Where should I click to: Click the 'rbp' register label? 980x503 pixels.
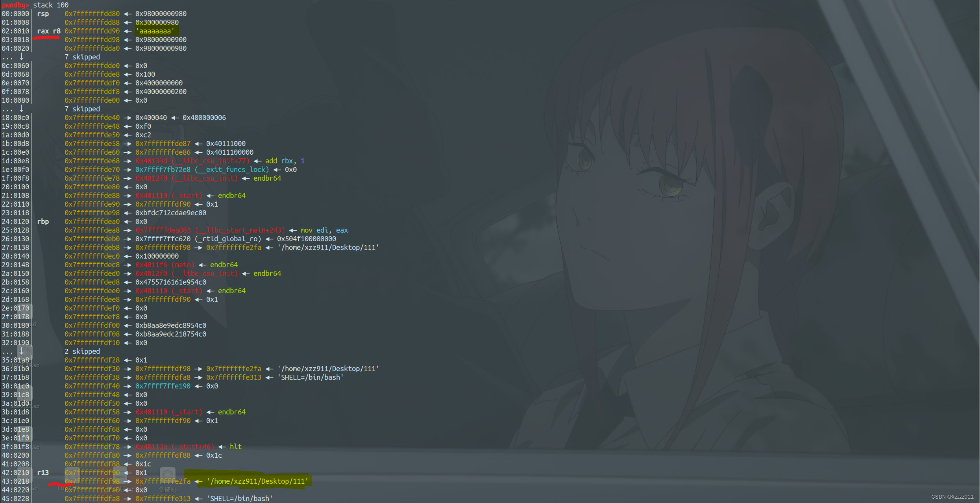click(x=43, y=222)
